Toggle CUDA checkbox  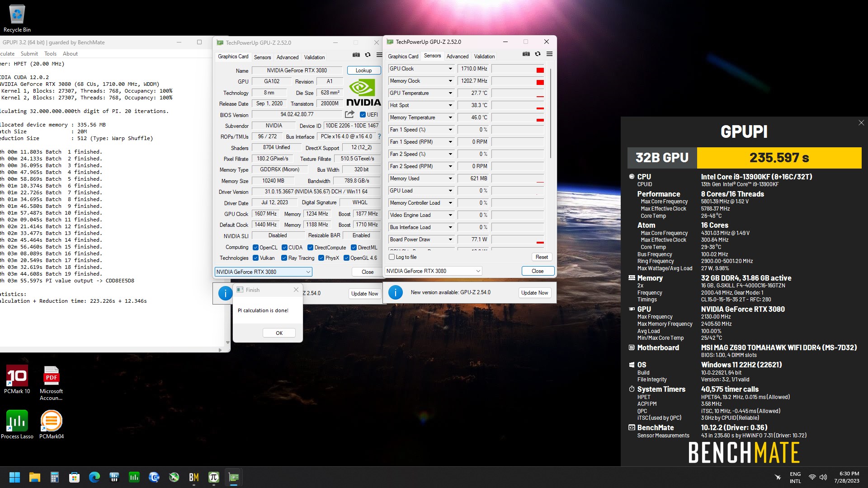click(x=284, y=248)
